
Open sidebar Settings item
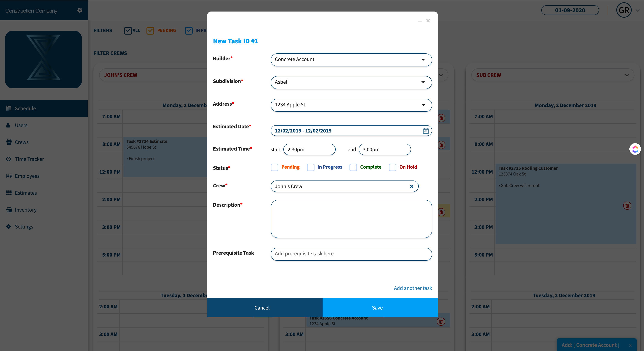tap(24, 227)
